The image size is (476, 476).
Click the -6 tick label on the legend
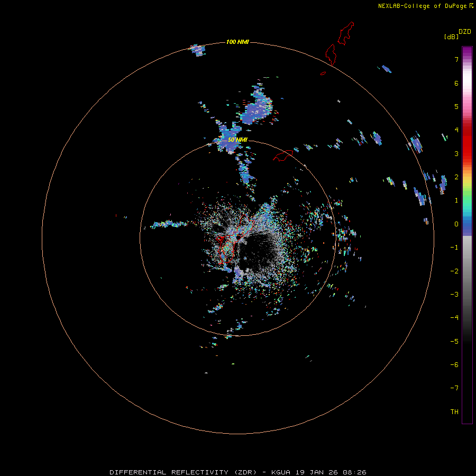(x=454, y=365)
